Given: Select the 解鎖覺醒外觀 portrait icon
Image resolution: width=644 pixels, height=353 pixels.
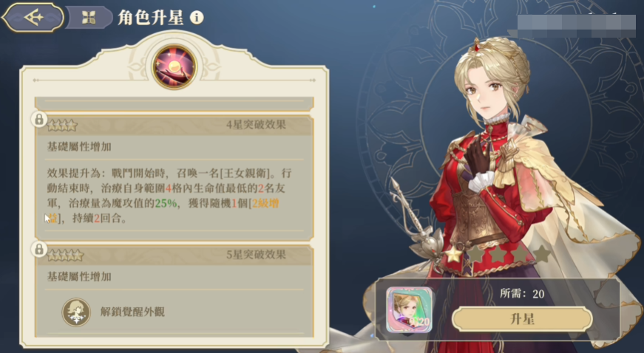Looking at the screenshot, I should point(76,312).
